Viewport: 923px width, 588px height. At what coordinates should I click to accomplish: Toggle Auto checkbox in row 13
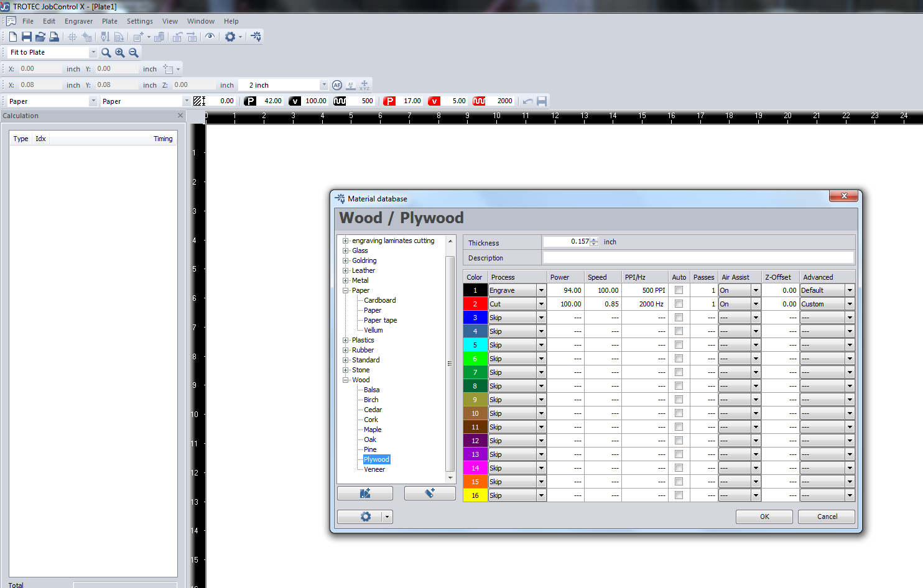click(679, 454)
